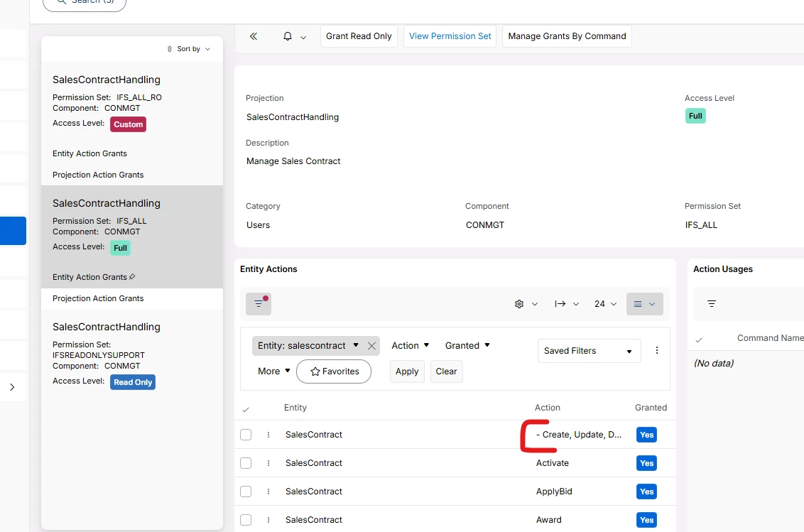Open the Granted filter dropdown

point(467,346)
